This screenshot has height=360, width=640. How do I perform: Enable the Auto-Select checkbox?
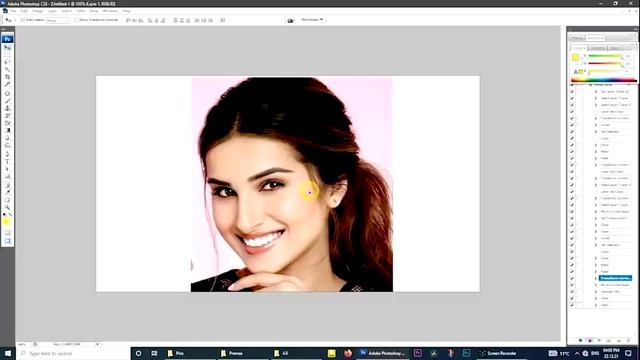point(23,20)
